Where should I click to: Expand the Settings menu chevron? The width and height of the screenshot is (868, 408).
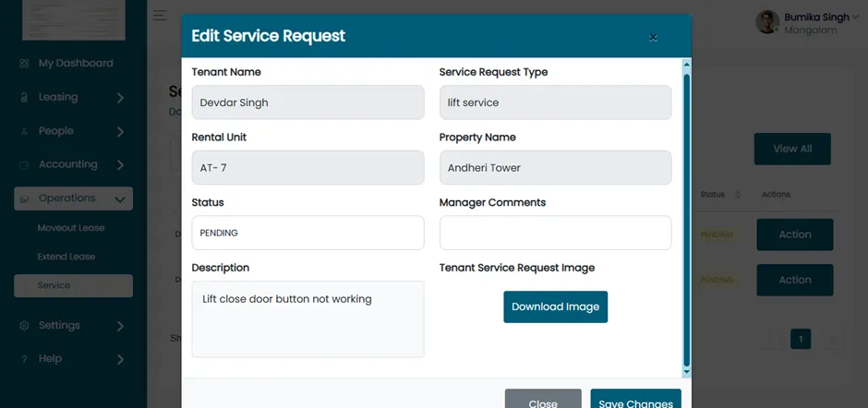(120, 326)
